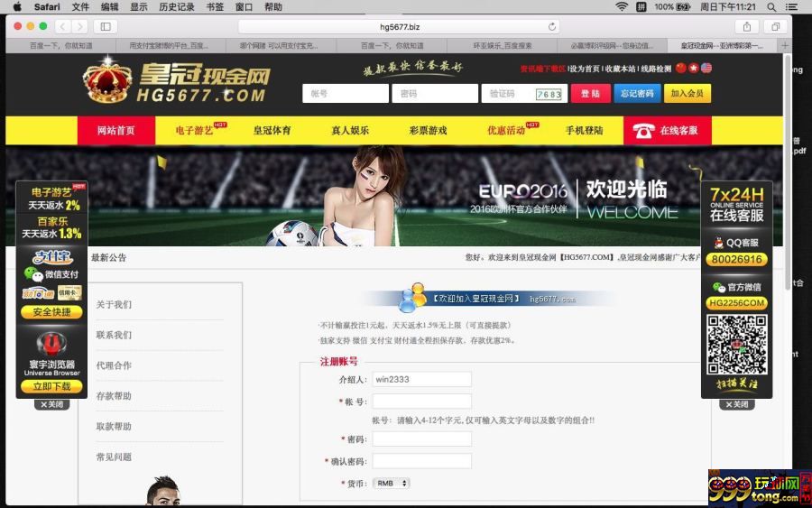The width and height of the screenshot is (812, 508).
Task: Add a new tab with plus button
Action: [785, 46]
